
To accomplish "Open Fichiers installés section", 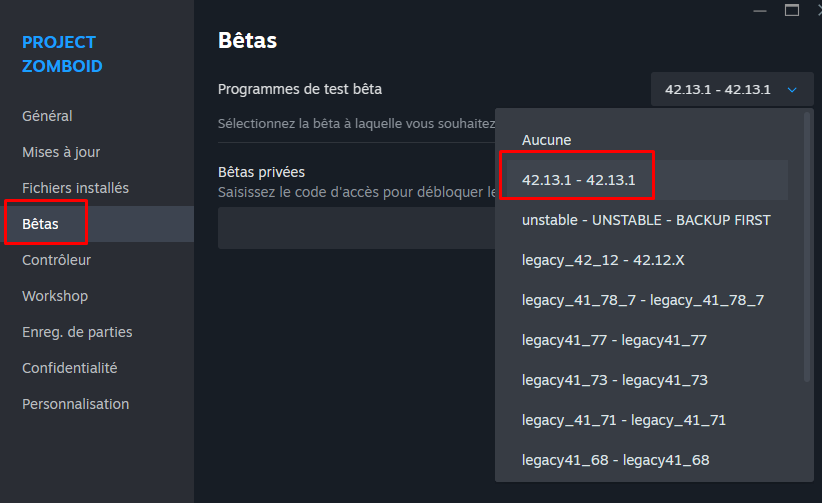I will point(75,188).
